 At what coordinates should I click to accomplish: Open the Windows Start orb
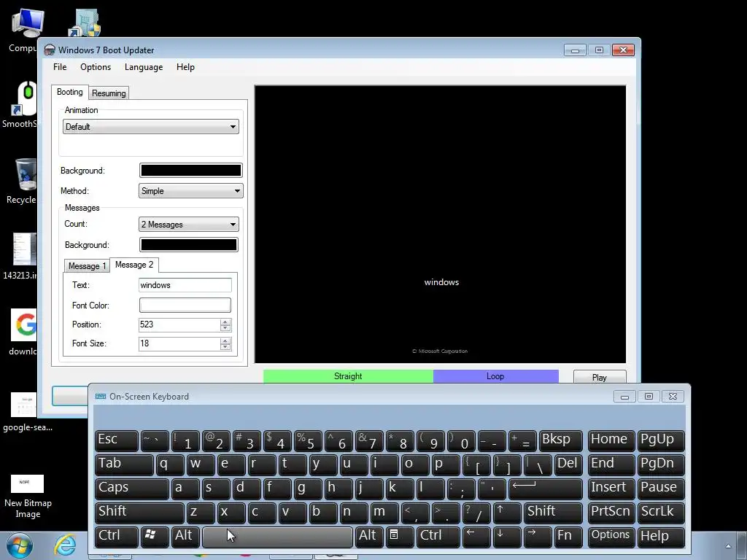pyautogui.click(x=19, y=545)
